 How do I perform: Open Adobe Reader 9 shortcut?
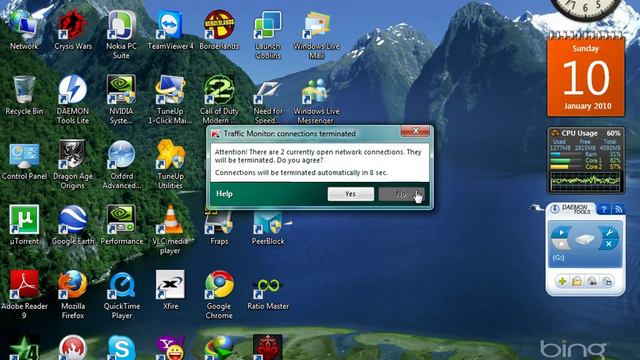[24, 295]
